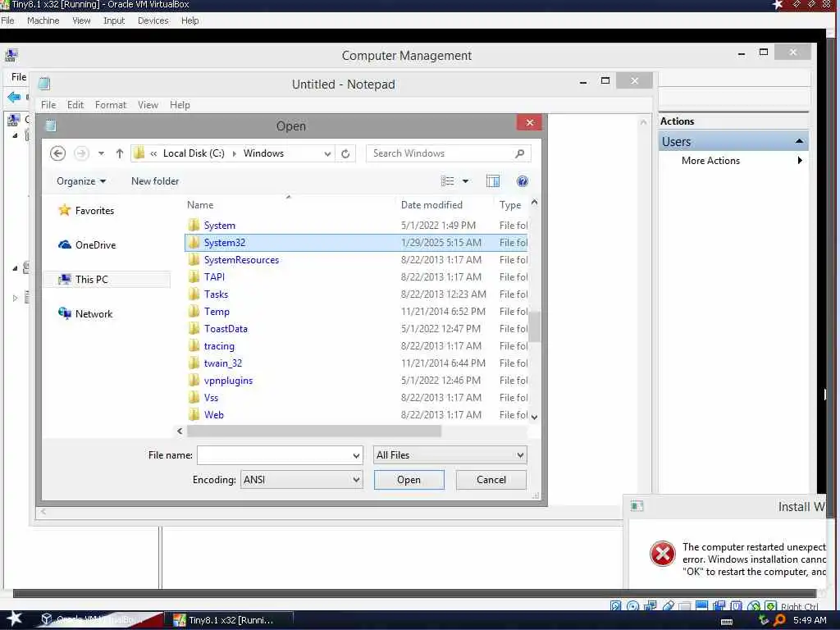Click the vertical scrollbar thumb in file list

(x=534, y=326)
